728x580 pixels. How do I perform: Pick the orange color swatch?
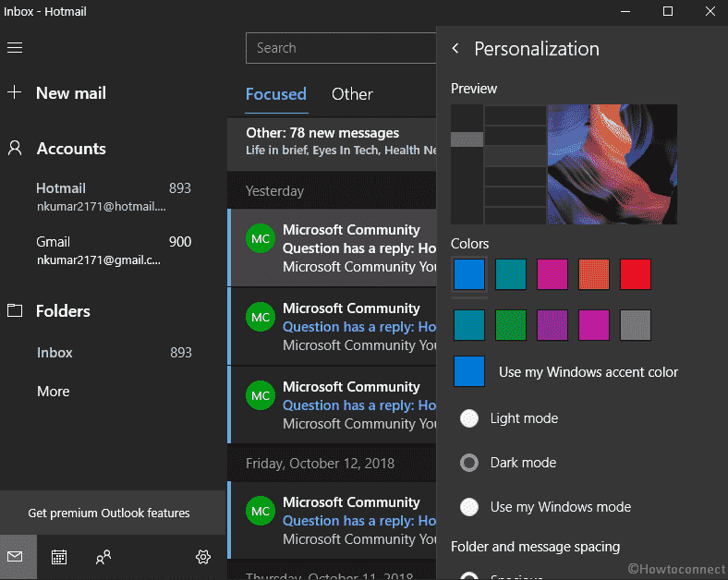point(593,274)
